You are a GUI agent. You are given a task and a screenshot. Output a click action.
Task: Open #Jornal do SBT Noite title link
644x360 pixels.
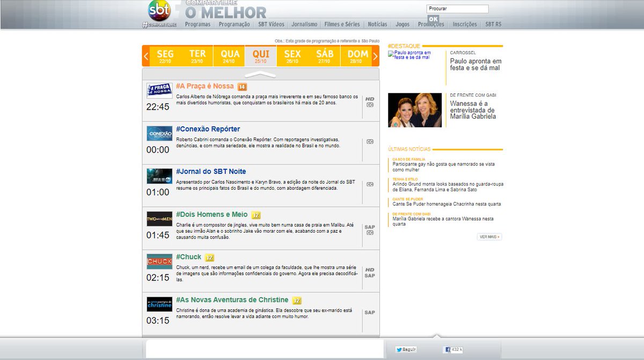coord(211,171)
